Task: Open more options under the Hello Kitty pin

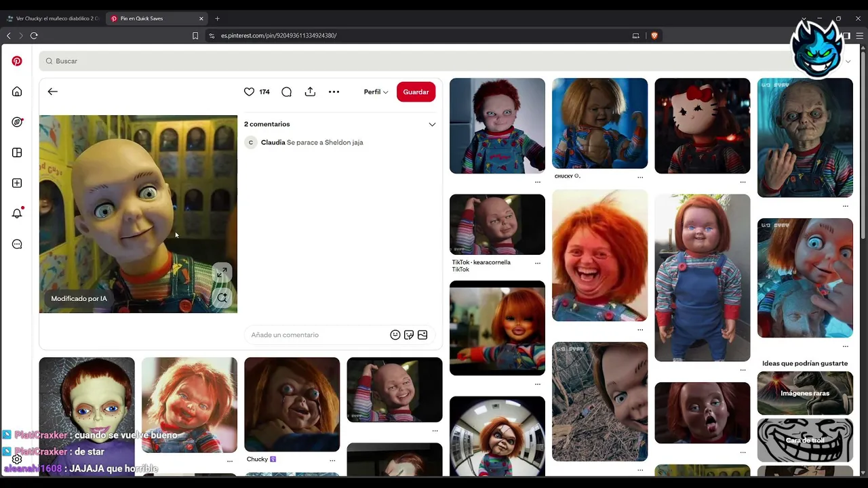Action: (x=743, y=182)
